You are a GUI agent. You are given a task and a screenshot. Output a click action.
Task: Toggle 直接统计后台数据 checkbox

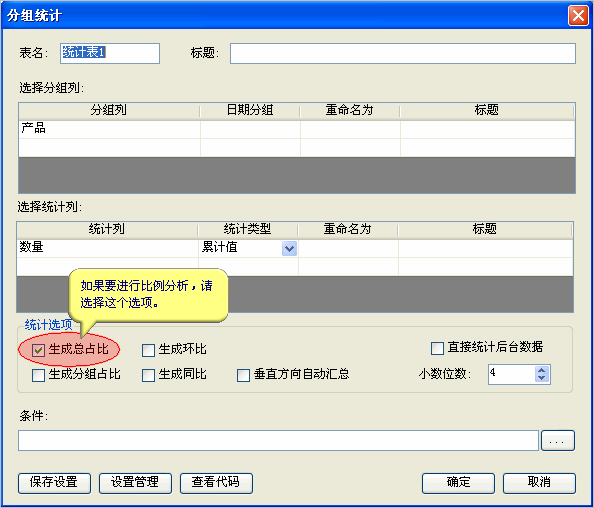(x=437, y=348)
